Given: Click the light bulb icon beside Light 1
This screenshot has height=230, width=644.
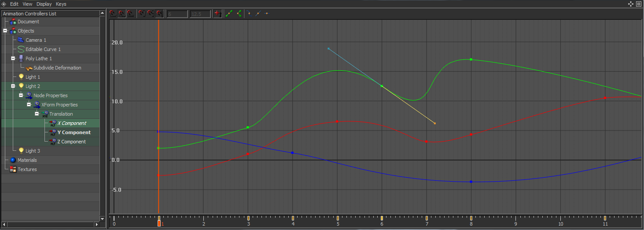Looking at the screenshot, I should click(x=21, y=77).
